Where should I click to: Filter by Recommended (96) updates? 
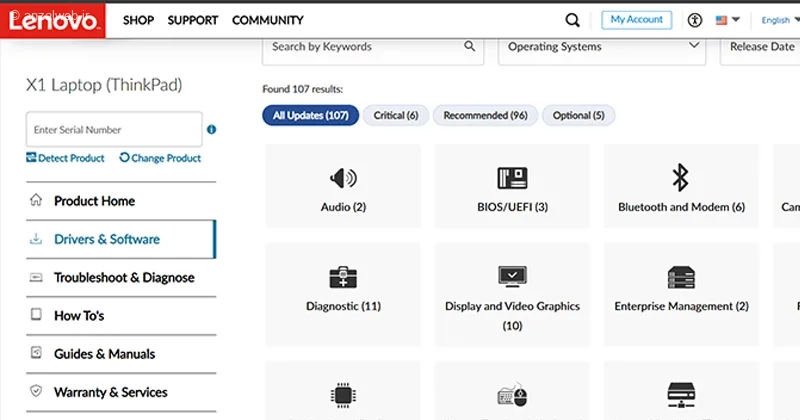point(486,115)
